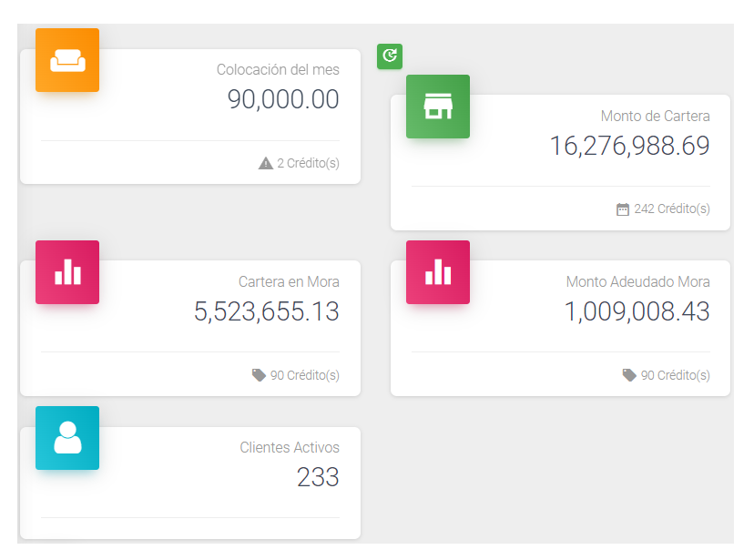Click the 233 active clients count
Screen dimensions: 754x560
click(318, 477)
